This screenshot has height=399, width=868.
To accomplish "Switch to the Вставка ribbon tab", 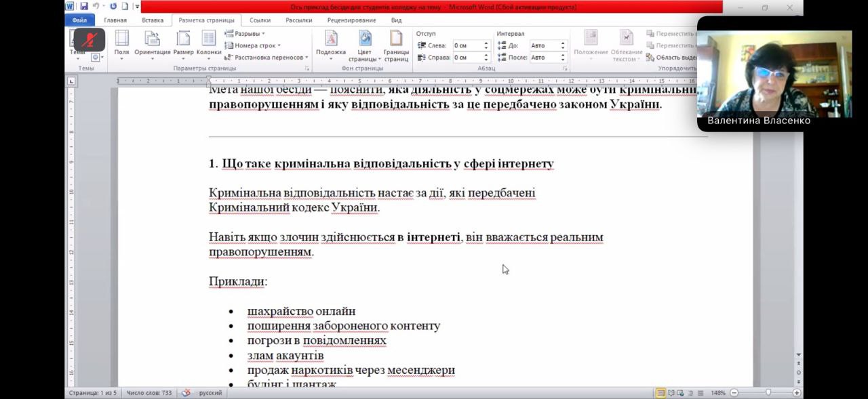I will pos(153,20).
